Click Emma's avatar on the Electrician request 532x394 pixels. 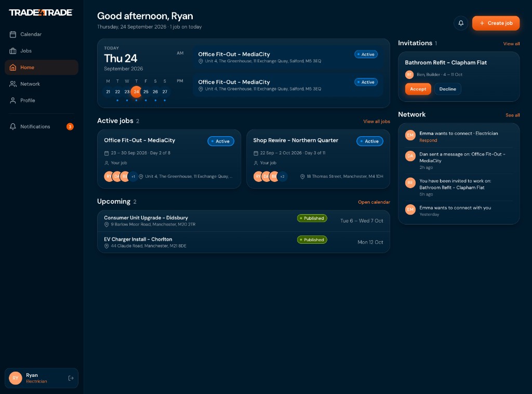(x=410, y=135)
